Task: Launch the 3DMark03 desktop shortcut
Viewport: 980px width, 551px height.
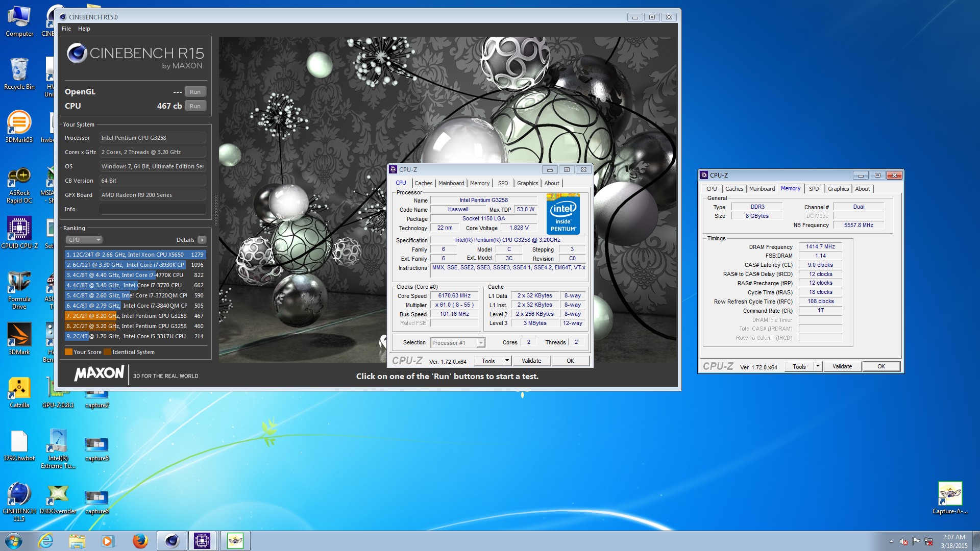Action: 19,127
